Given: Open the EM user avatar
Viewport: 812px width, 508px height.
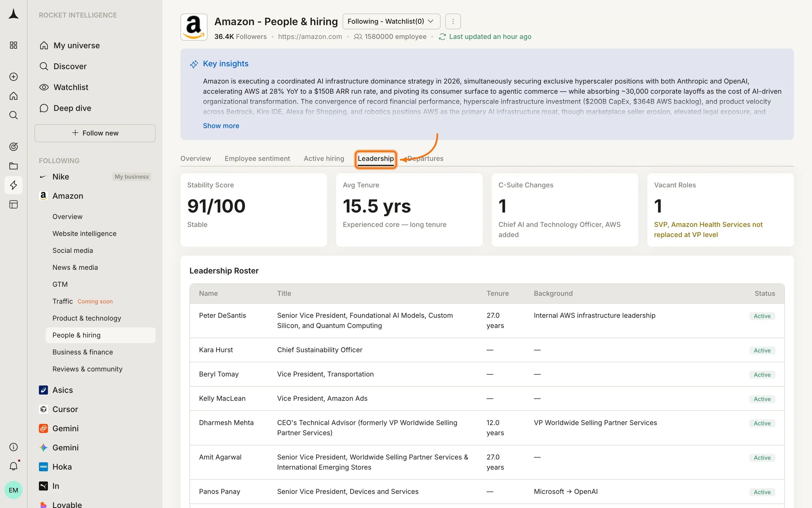Looking at the screenshot, I should (14, 490).
